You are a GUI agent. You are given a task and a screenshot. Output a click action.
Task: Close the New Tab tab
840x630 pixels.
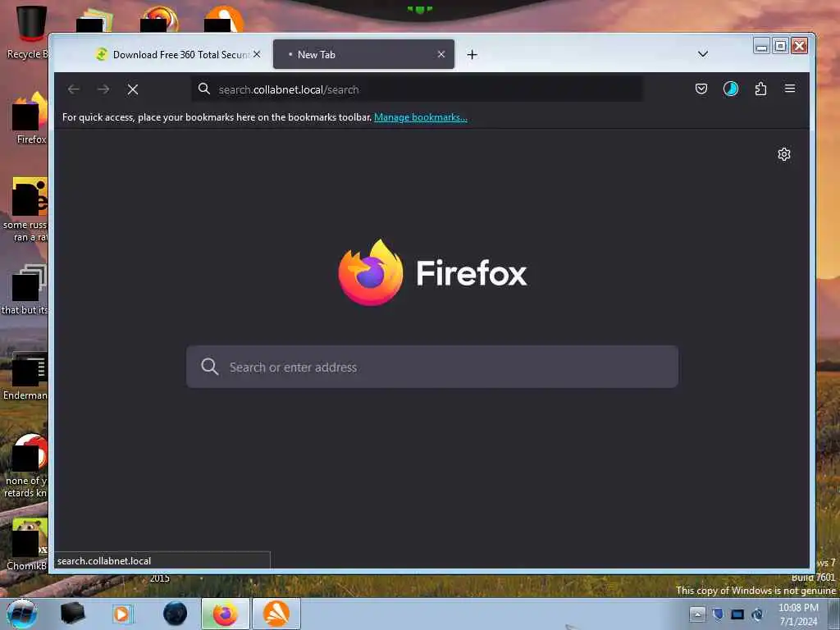coord(441,54)
